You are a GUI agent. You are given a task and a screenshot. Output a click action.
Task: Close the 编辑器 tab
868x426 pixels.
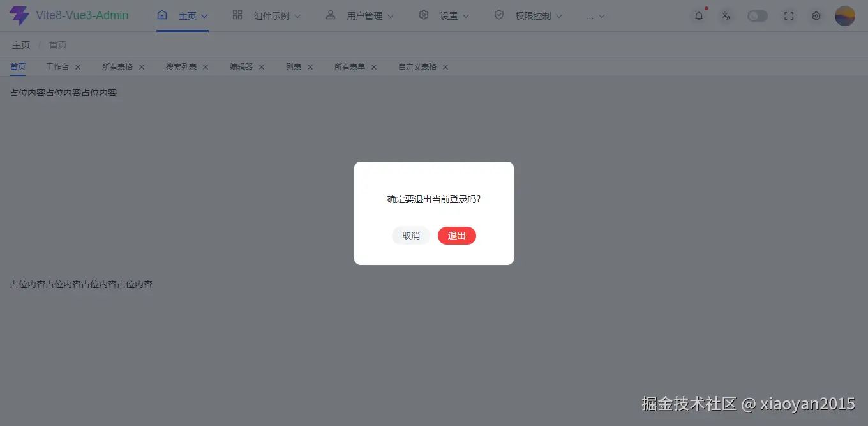(262, 67)
